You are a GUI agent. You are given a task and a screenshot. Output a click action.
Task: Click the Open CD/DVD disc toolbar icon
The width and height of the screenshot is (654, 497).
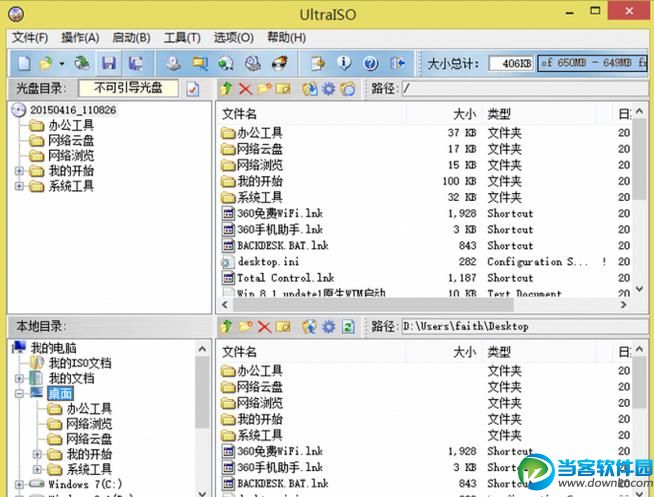pos(82,63)
